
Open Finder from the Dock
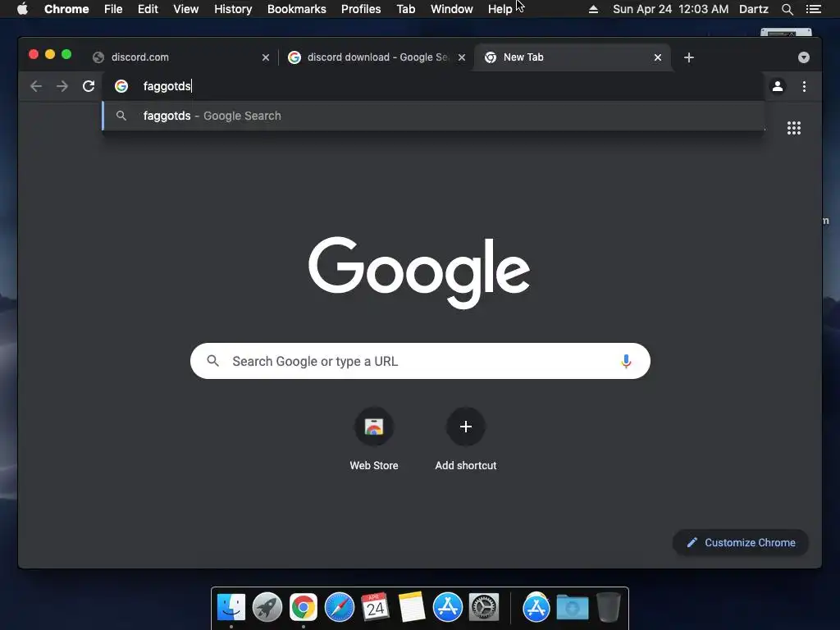231,607
